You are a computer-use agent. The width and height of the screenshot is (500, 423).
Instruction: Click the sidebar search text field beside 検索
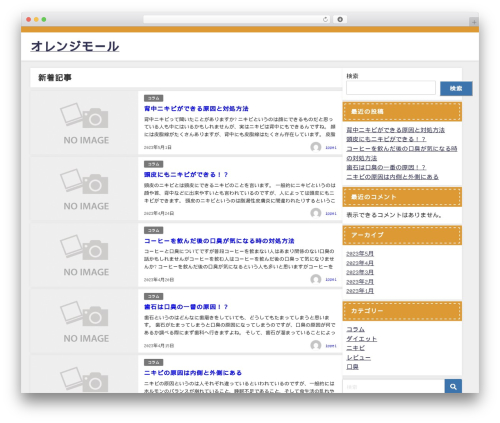click(391, 88)
